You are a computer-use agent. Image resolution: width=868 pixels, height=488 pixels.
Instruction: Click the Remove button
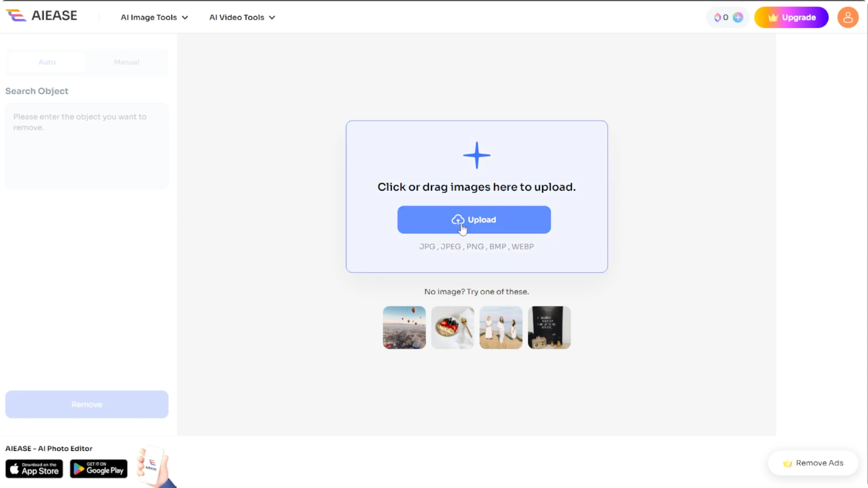[x=87, y=404]
